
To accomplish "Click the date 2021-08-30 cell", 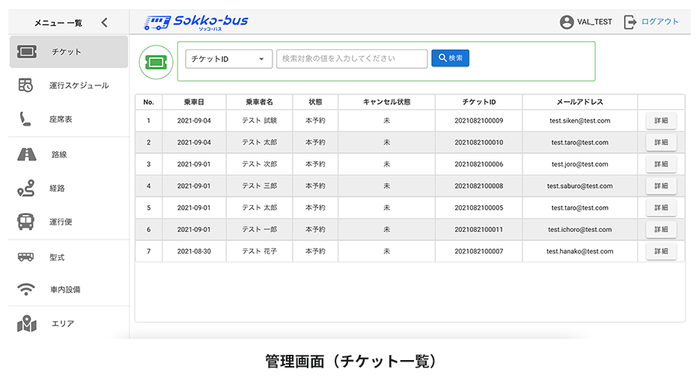I will click(194, 251).
